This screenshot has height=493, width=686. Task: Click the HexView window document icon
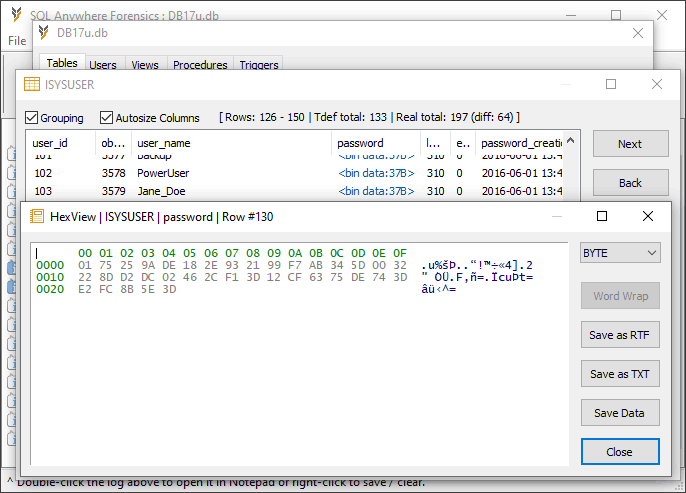(37, 216)
